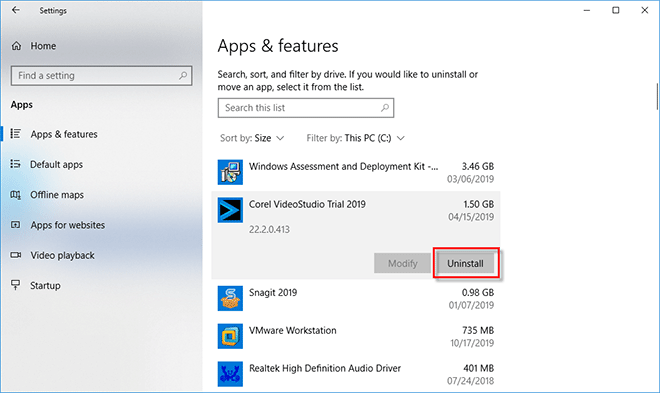The image size is (660, 393).
Task: Click the back arrow in Settings
Action: click(x=16, y=10)
